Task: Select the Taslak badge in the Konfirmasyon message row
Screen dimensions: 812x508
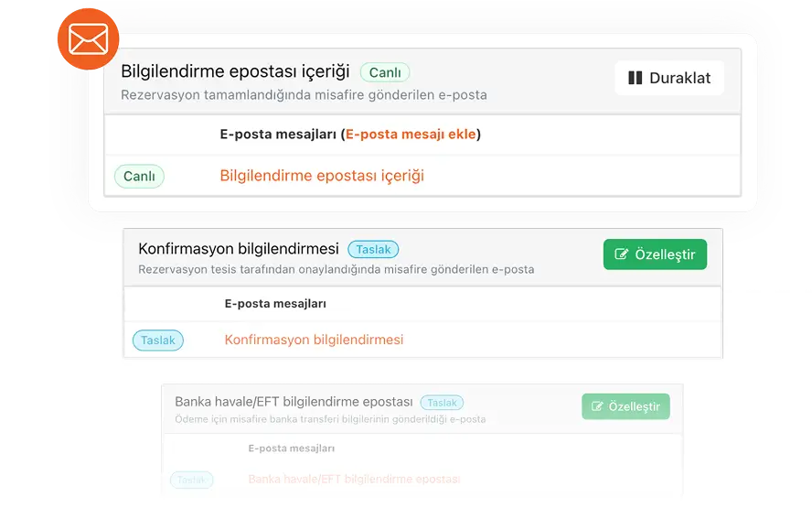Action: 158,340
